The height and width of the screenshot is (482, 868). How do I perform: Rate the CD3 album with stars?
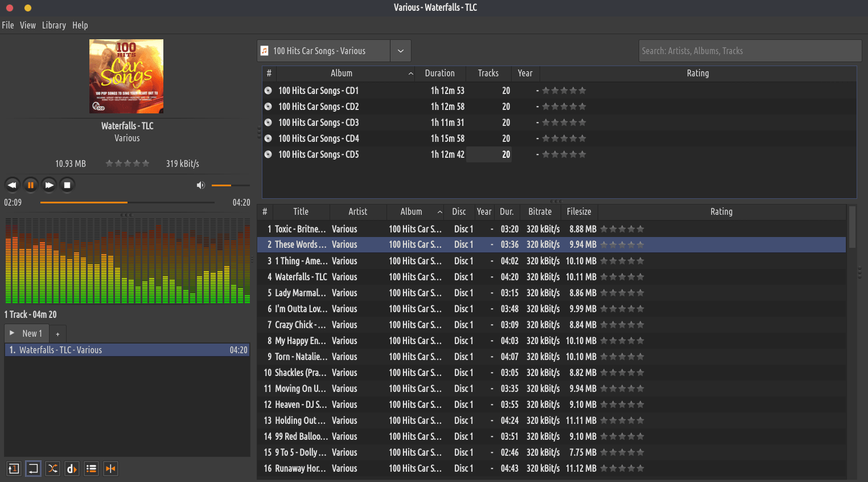(x=563, y=122)
